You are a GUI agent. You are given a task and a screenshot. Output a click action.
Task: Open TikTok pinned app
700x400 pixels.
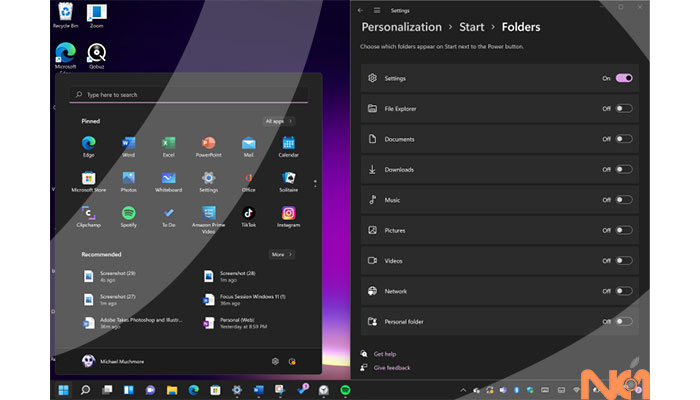click(x=249, y=217)
